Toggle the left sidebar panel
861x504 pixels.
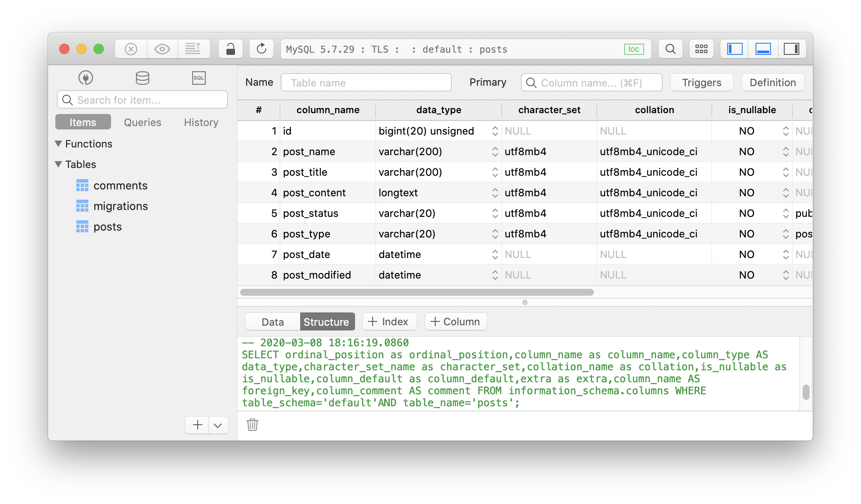[x=735, y=49]
